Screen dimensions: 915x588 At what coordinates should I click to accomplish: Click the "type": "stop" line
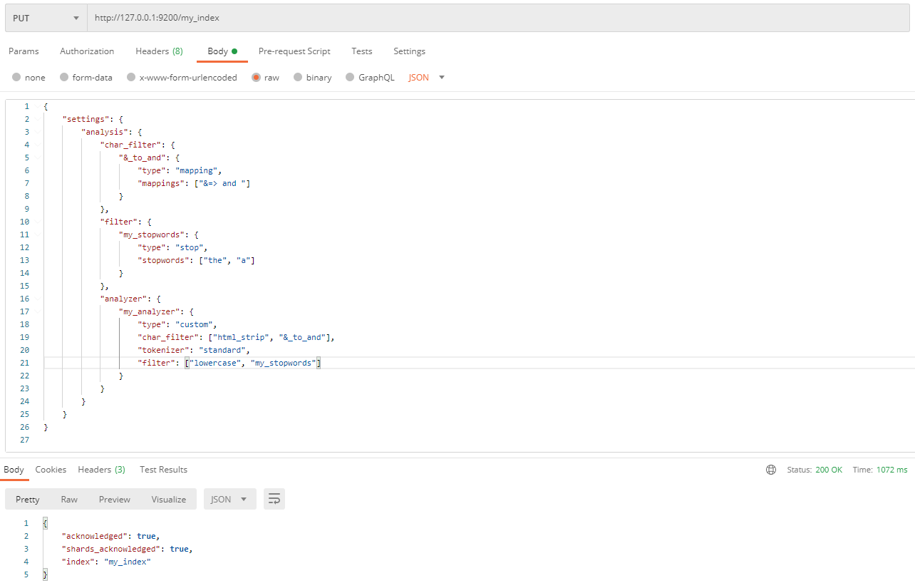tap(174, 247)
